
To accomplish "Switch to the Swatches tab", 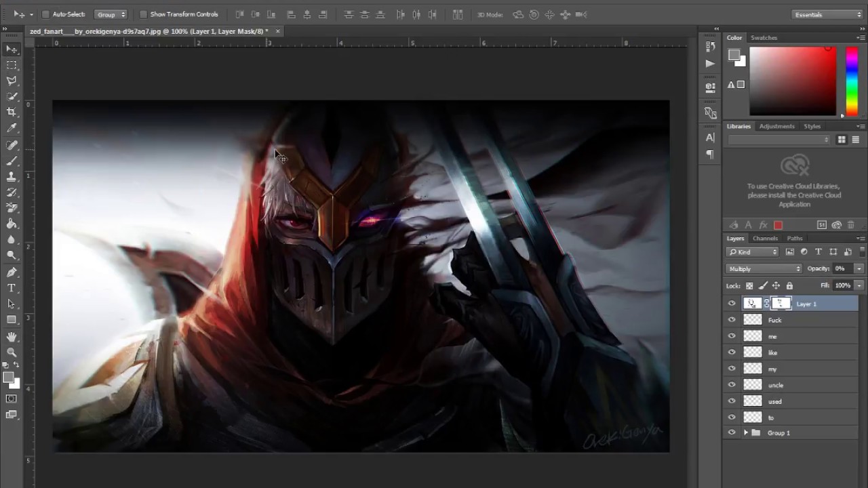I will click(764, 38).
